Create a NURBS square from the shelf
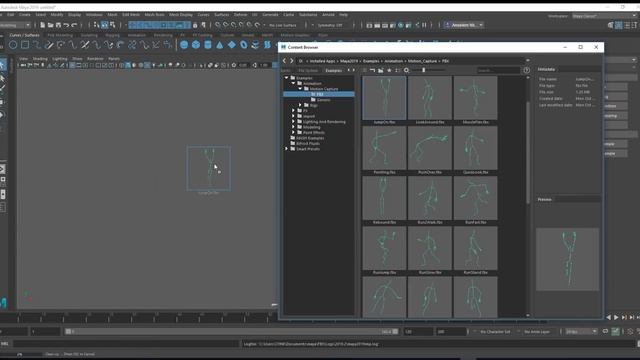 tap(25, 45)
